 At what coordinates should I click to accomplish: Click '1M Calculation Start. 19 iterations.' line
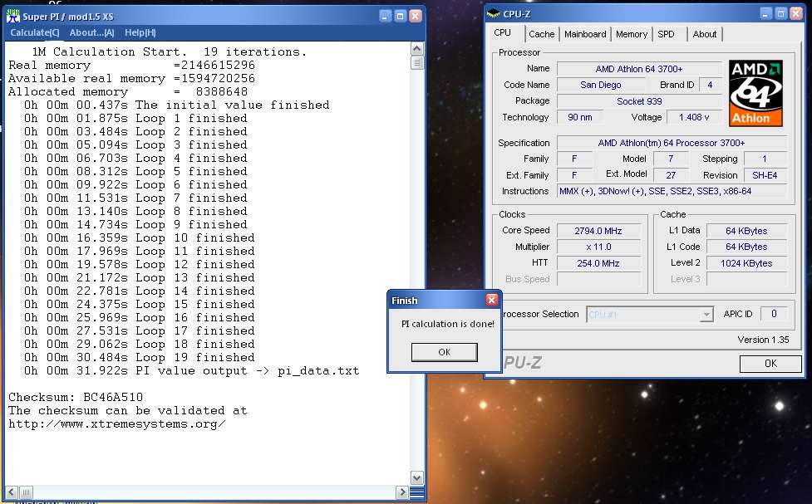[x=170, y=51]
